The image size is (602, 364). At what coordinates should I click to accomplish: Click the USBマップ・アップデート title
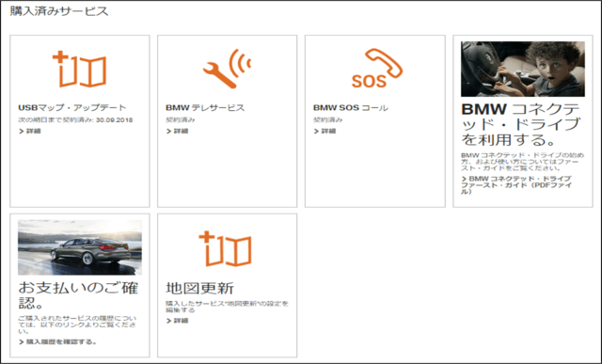[x=72, y=107]
